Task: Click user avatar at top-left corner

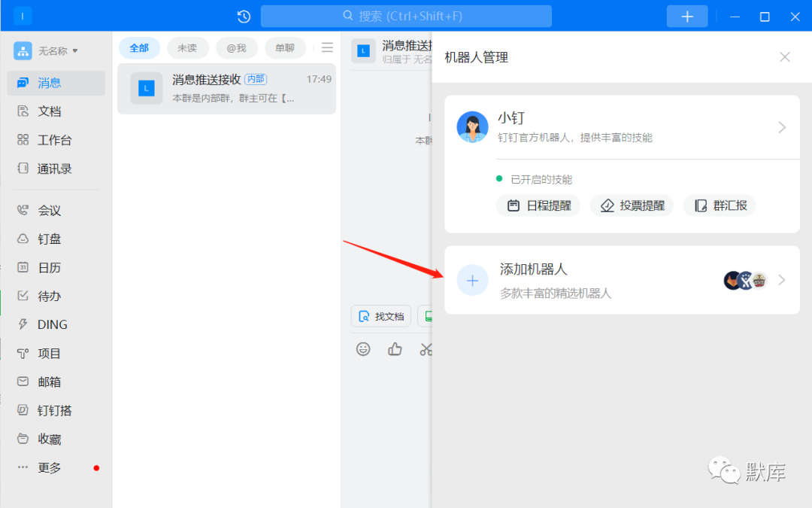Action: (x=23, y=16)
